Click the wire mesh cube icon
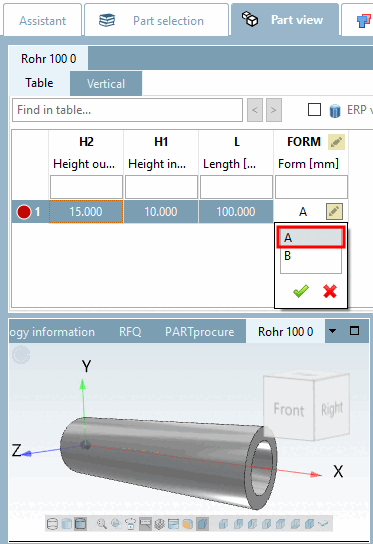 click(159, 524)
